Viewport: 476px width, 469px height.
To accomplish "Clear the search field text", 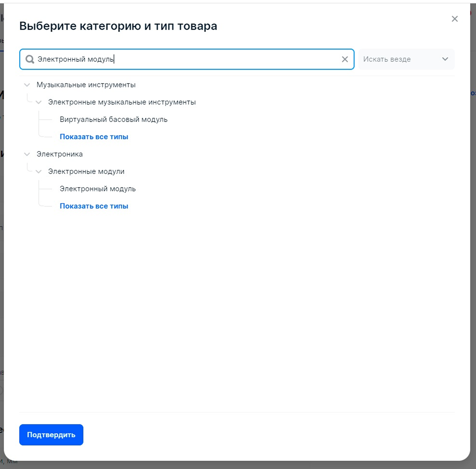I will click(x=345, y=59).
